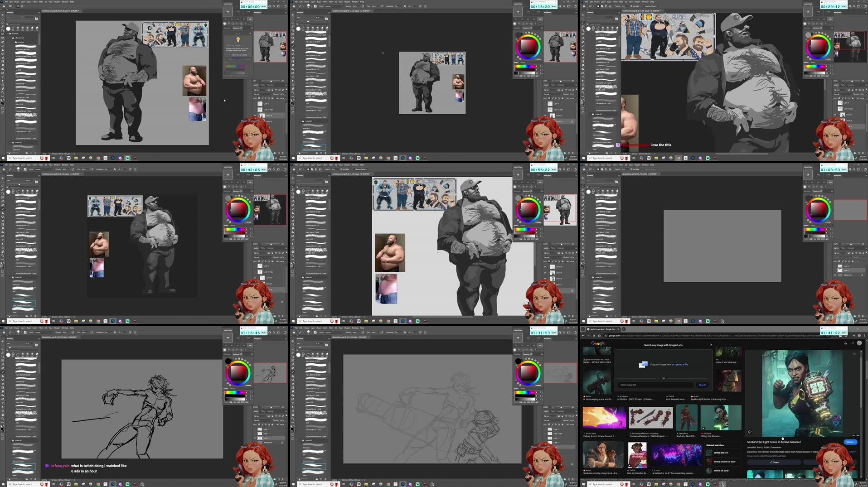Hide the top visible layer in 00:56:22 Layers list
Screen dimensions: 868x487
(545, 266)
